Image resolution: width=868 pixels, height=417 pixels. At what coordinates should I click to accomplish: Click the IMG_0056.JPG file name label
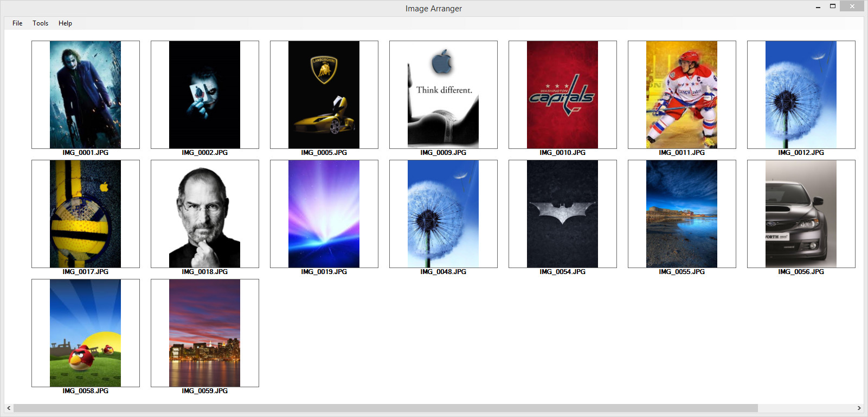[801, 272]
